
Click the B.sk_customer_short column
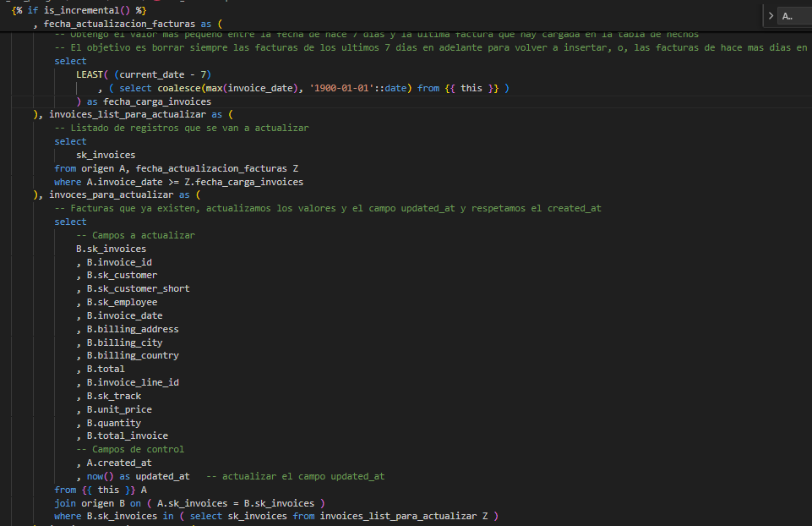[138, 288]
